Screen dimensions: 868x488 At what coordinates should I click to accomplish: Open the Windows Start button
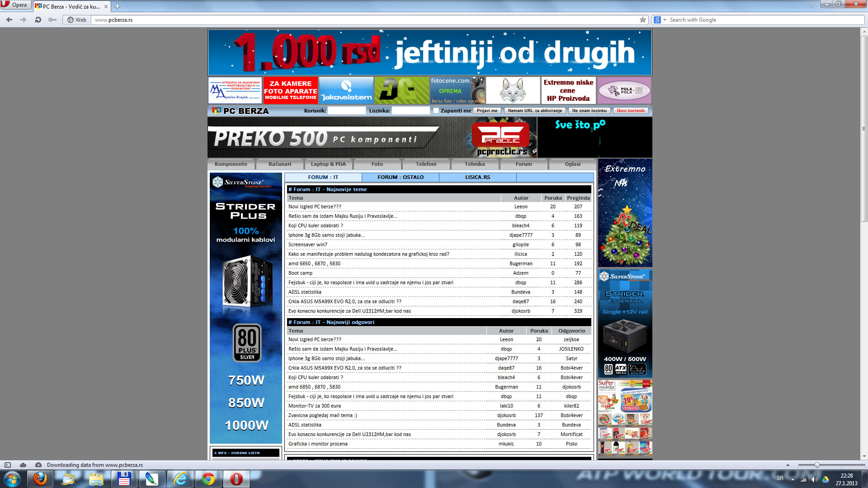(x=12, y=479)
